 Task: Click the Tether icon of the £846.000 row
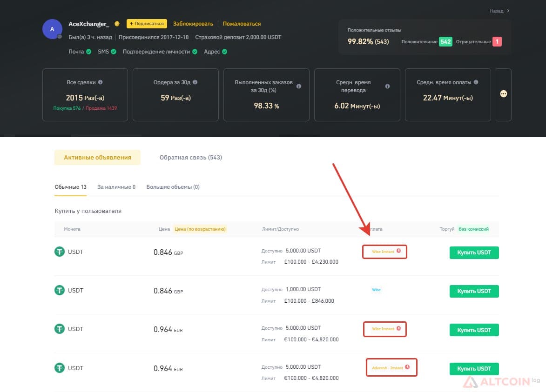pos(60,290)
